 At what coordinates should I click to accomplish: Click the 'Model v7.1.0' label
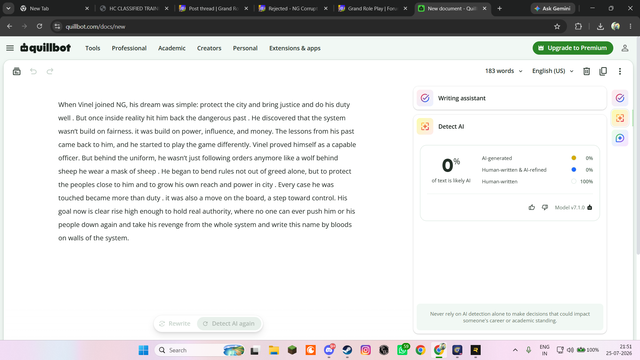click(x=569, y=207)
